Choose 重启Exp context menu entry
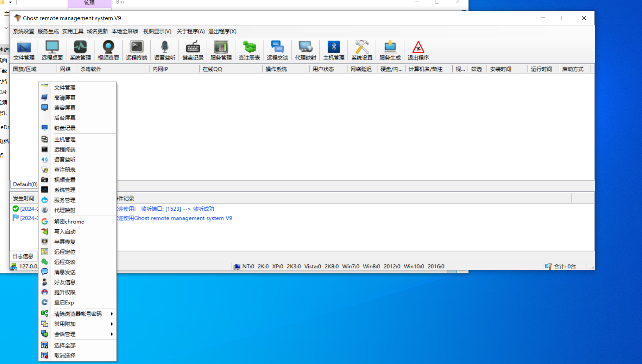 click(77, 302)
